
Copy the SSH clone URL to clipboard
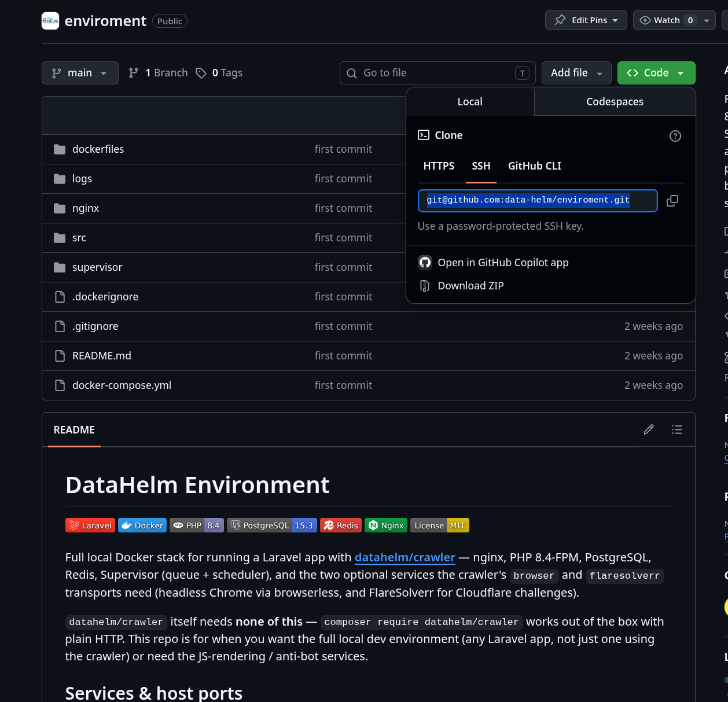pos(672,201)
